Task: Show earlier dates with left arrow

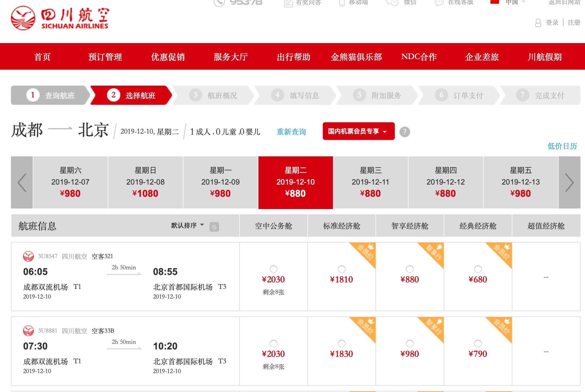Action: point(22,182)
